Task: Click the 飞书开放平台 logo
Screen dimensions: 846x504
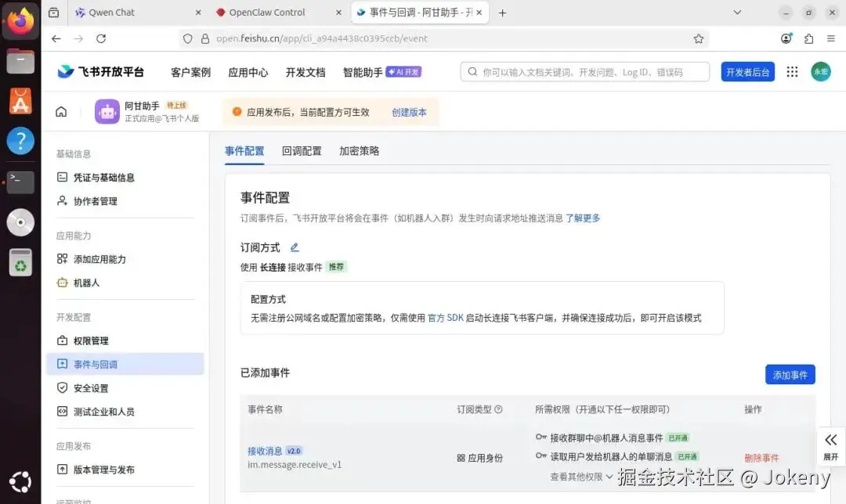Action: pyautogui.click(x=101, y=72)
